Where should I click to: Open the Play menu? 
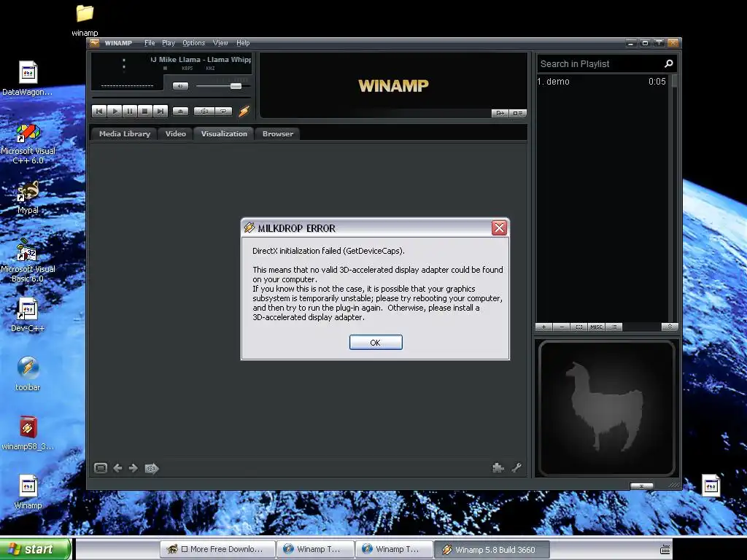(x=169, y=43)
